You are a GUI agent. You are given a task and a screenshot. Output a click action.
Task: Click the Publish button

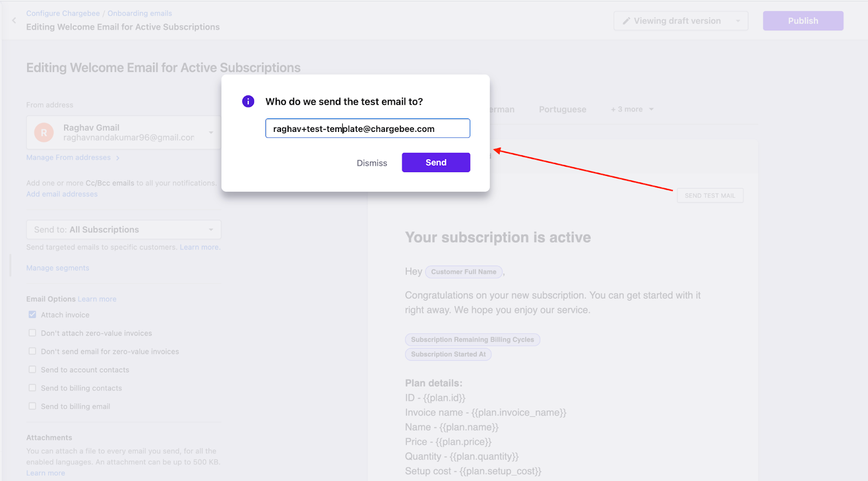click(802, 21)
